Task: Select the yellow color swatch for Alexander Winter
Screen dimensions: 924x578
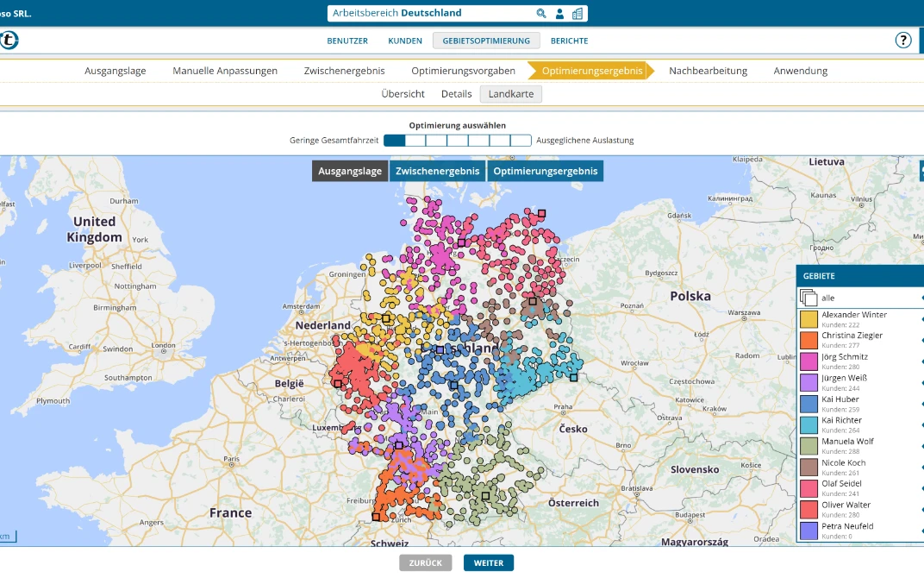Action: pos(810,318)
